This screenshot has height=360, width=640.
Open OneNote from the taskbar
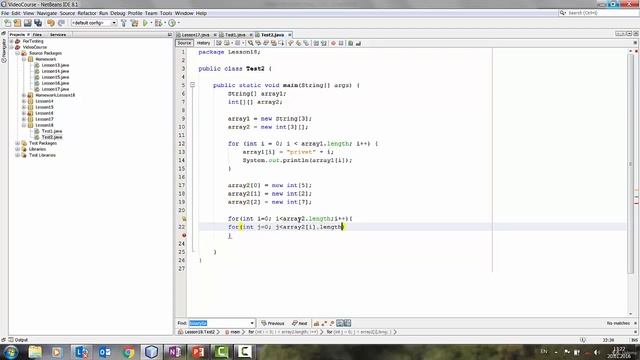pyautogui.click(x=175, y=352)
